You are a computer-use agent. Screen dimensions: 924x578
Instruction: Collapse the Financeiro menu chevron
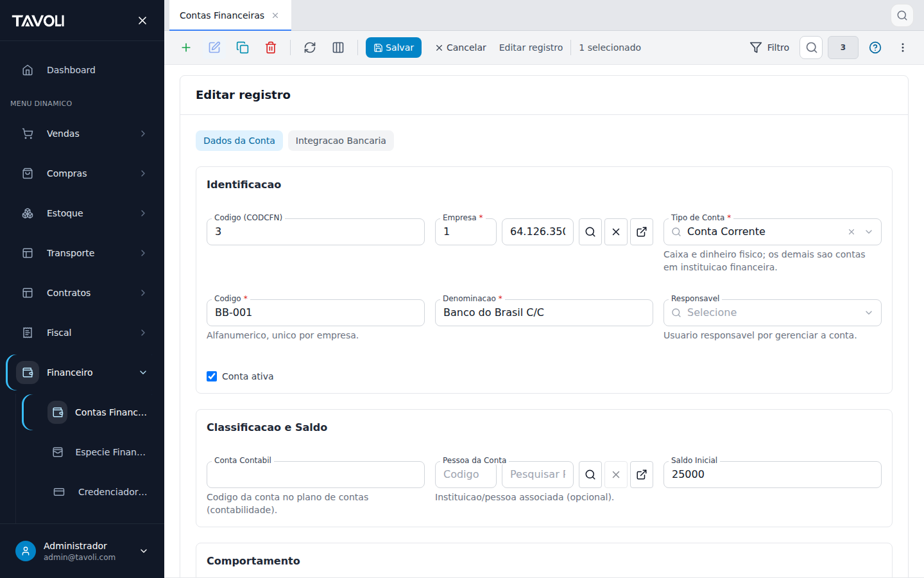tap(143, 372)
